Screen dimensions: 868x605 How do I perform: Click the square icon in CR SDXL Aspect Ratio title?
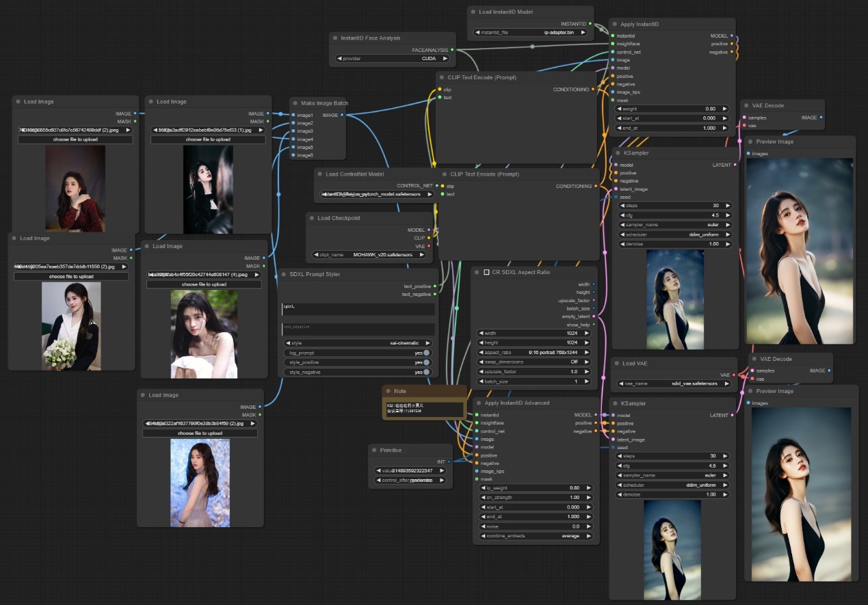tap(486, 272)
